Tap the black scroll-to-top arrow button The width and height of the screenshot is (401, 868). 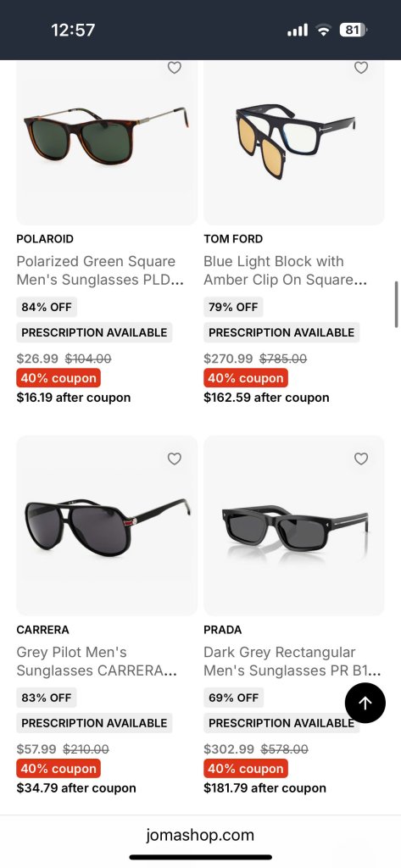tap(365, 703)
